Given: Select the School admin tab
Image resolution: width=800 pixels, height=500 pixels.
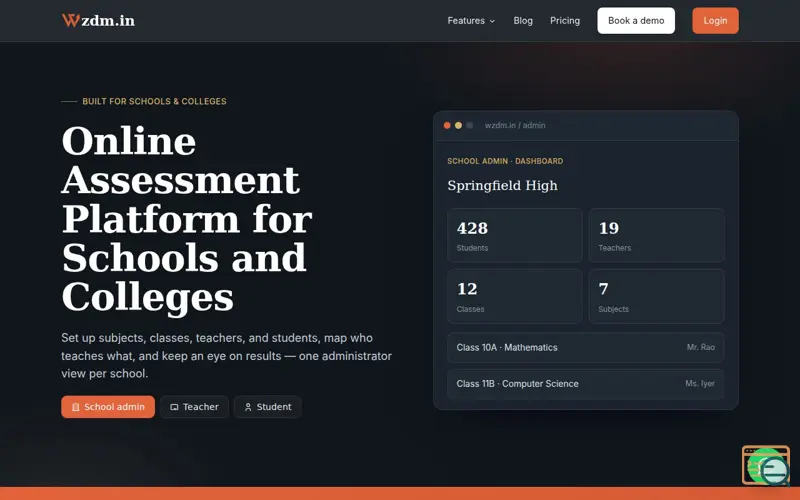Looking at the screenshot, I should click(x=108, y=407).
